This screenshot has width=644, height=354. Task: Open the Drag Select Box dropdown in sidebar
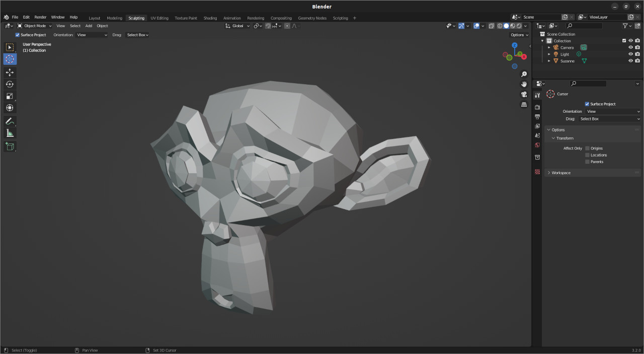610,119
